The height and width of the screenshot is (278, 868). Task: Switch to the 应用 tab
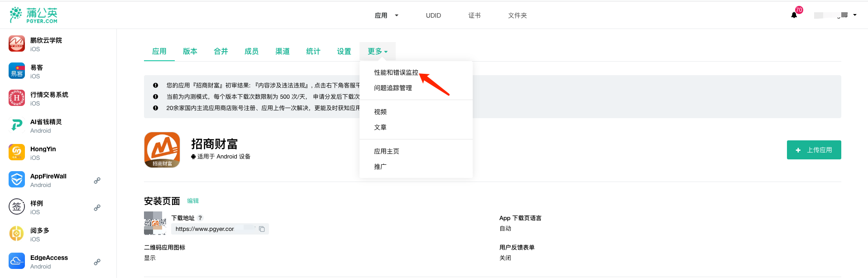pyautogui.click(x=159, y=52)
